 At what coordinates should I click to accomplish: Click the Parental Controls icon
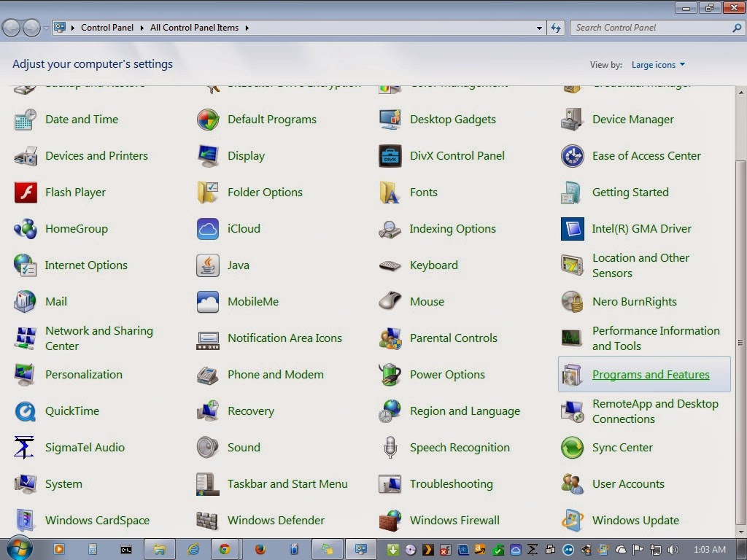[x=390, y=338]
